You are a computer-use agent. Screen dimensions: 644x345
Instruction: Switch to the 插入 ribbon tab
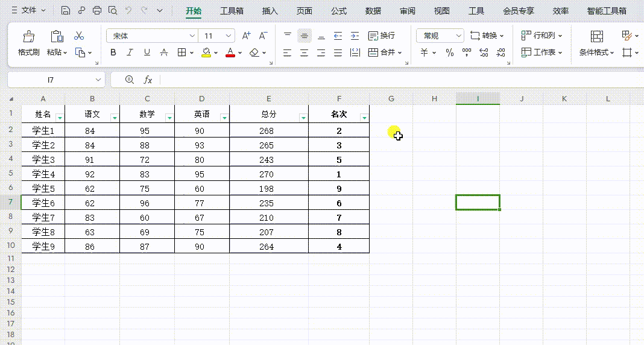(270, 11)
